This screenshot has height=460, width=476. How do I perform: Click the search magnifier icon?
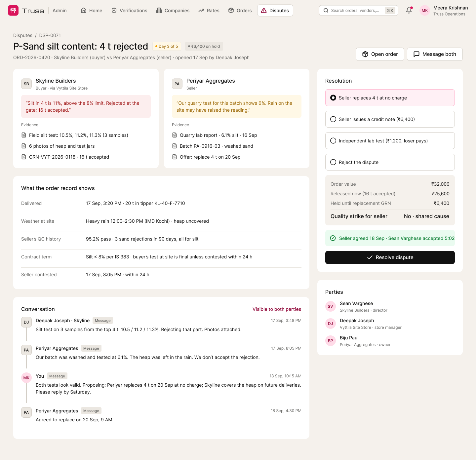[x=326, y=11]
